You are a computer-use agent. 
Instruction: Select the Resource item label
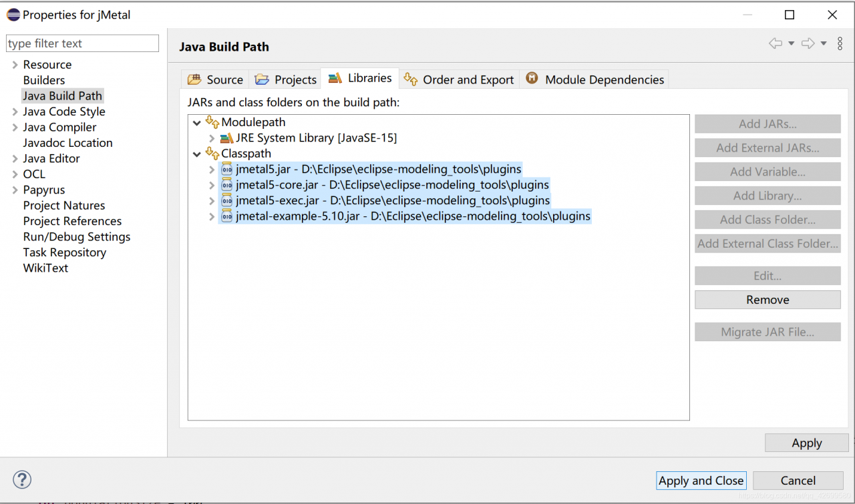(x=47, y=65)
